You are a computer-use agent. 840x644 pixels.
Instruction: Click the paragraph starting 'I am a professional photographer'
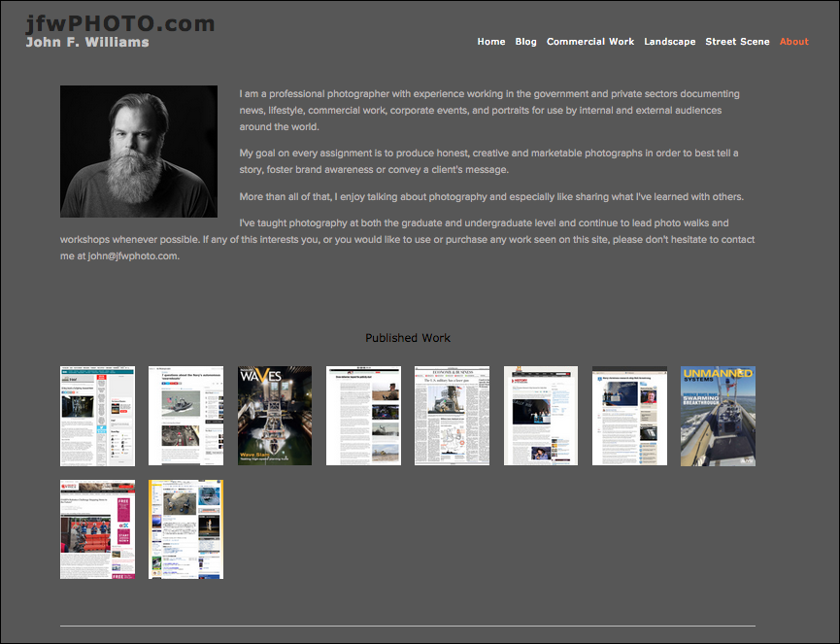489,111
